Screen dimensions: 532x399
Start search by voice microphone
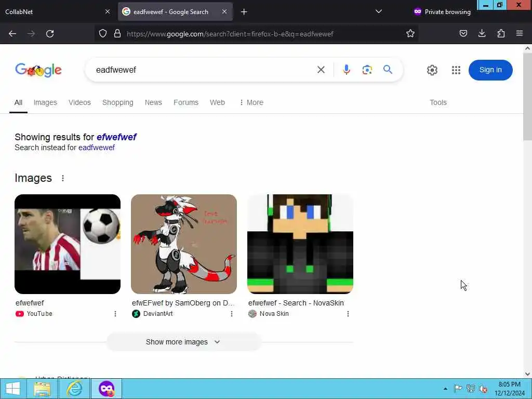tap(347, 70)
